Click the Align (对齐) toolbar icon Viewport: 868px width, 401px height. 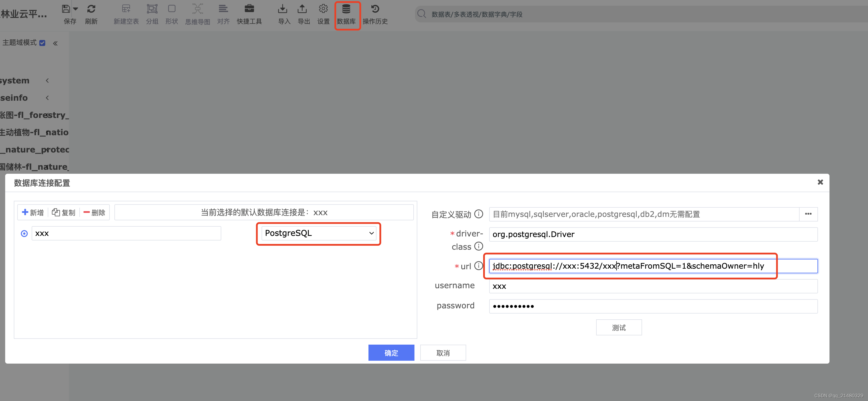tap(223, 9)
